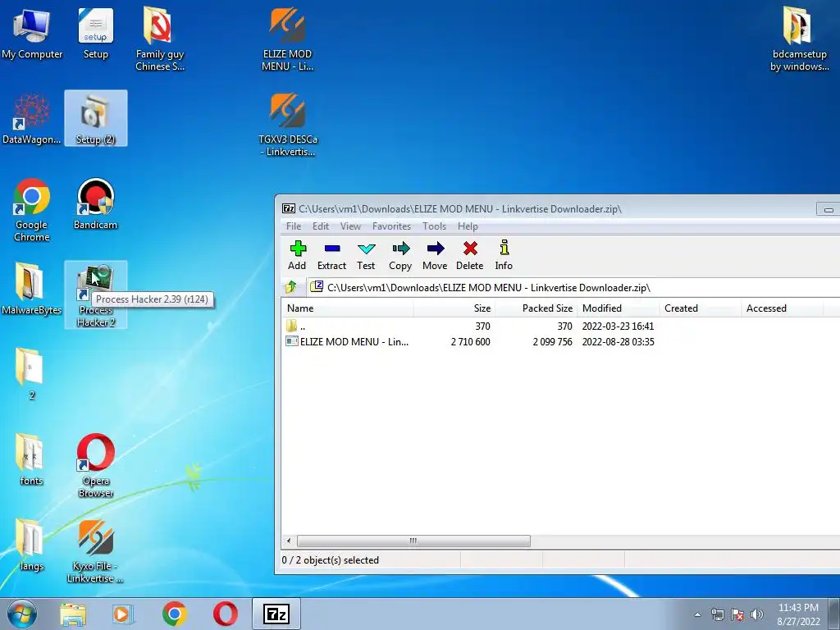Screen dimensions: 840x630
Task: Click the network tray icon
Action: [717, 614]
